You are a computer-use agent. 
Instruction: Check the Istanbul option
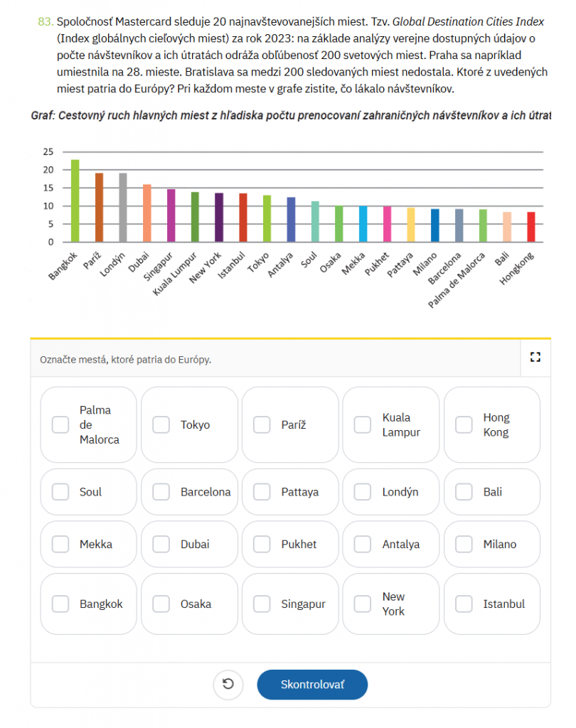pyautogui.click(x=464, y=604)
